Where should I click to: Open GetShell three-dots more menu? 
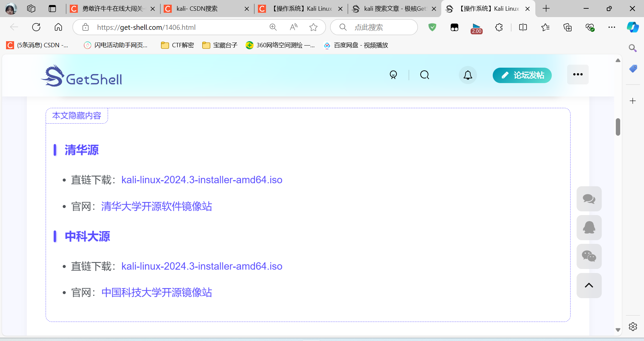click(x=578, y=74)
